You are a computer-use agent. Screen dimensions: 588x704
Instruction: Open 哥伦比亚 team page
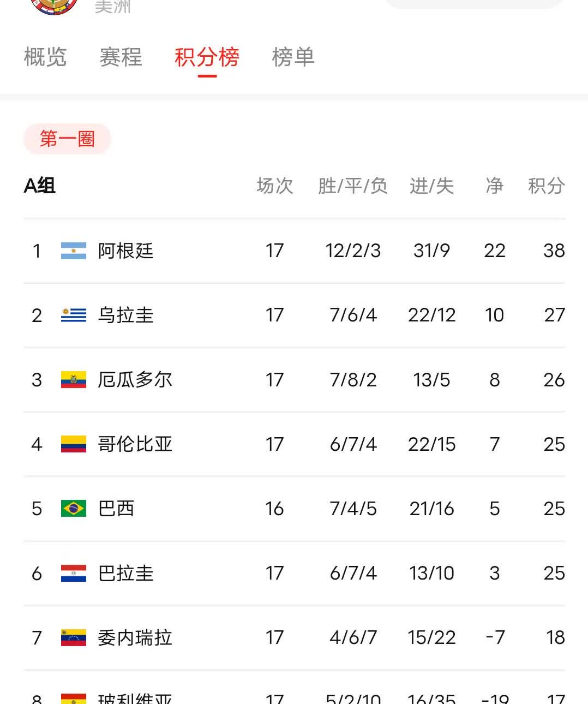pyautogui.click(x=135, y=444)
